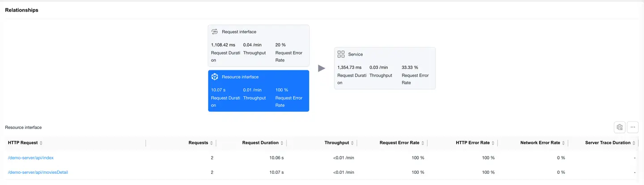Sort by Server Trace Duration column
Image resolution: width=644 pixels, height=185 pixels.
point(634,143)
